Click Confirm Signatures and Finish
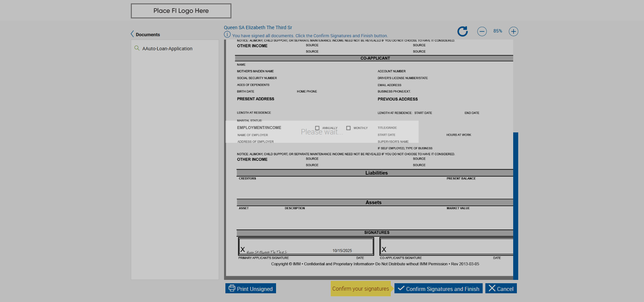Image resolution: width=644 pixels, height=302 pixels. pyautogui.click(x=438, y=289)
